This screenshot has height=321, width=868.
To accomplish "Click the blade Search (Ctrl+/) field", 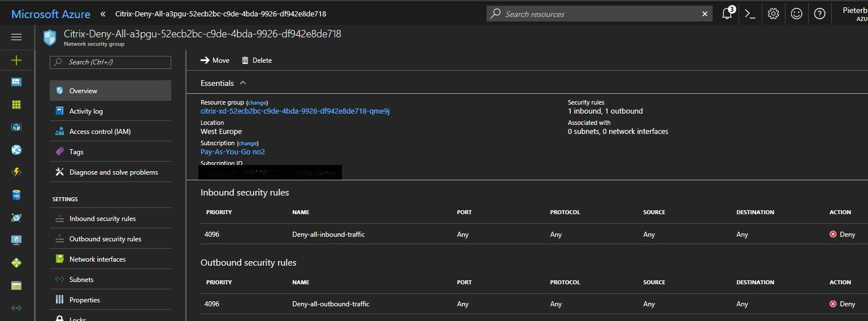I will 111,62.
